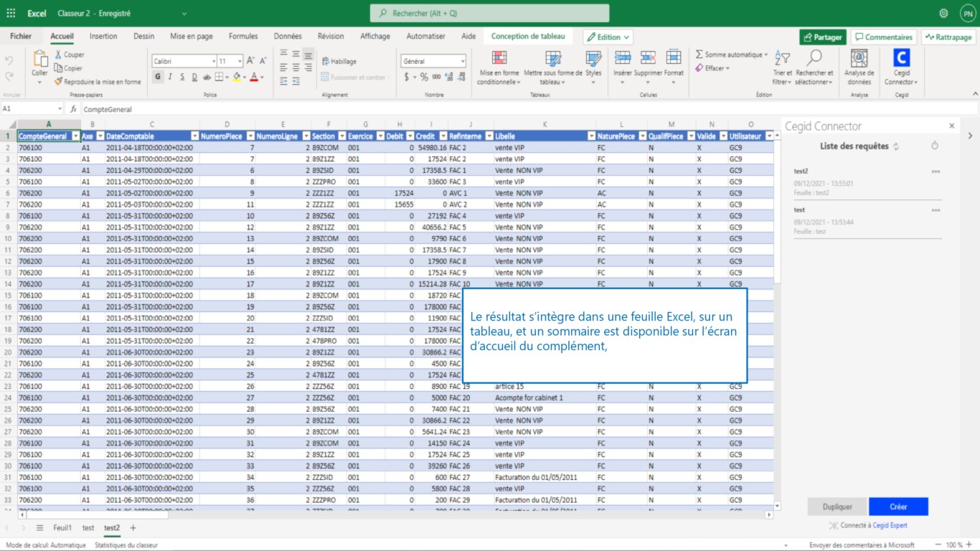Click the Dupliquer button

837,507
